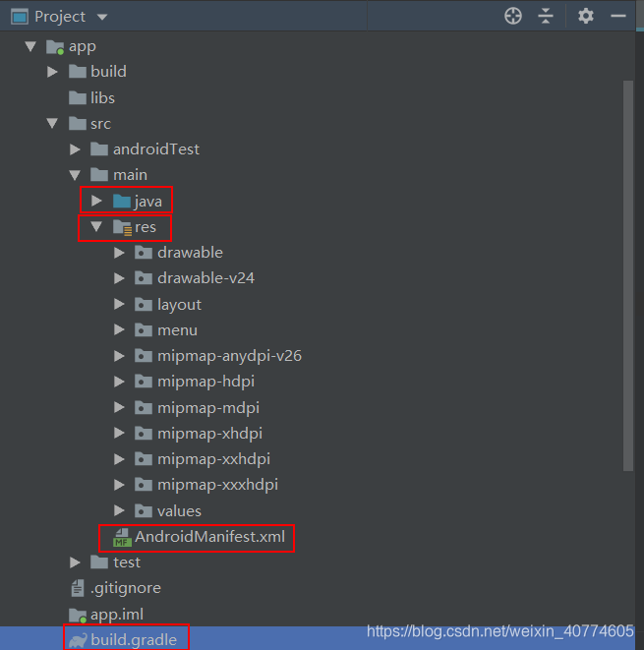Image resolution: width=644 pixels, height=650 pixels.
Task: Select the blue java source folder icon
Action: tap(122, 201)
